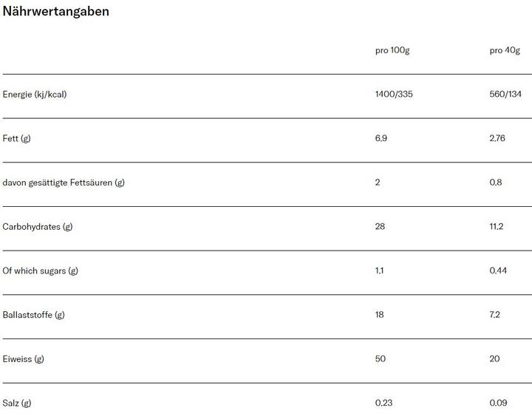Select the pro 100g column header
The height and width of the screenshot is (419, 532).
(x=392, y=50)
